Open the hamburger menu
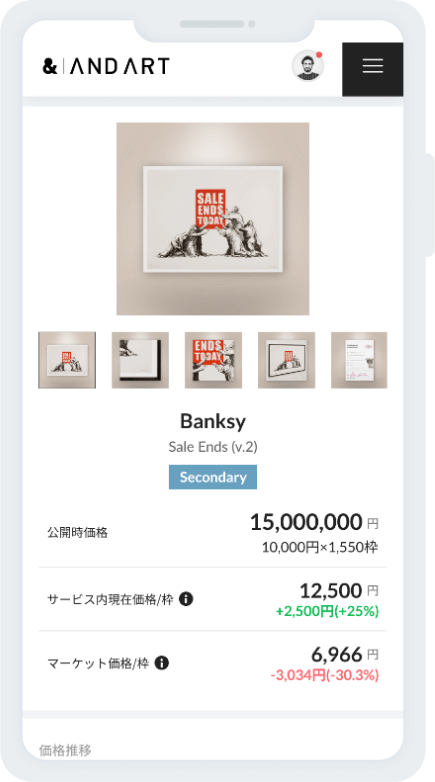Image resolution: width=435 pixels, height=782 pixels. tap(373, 69)
